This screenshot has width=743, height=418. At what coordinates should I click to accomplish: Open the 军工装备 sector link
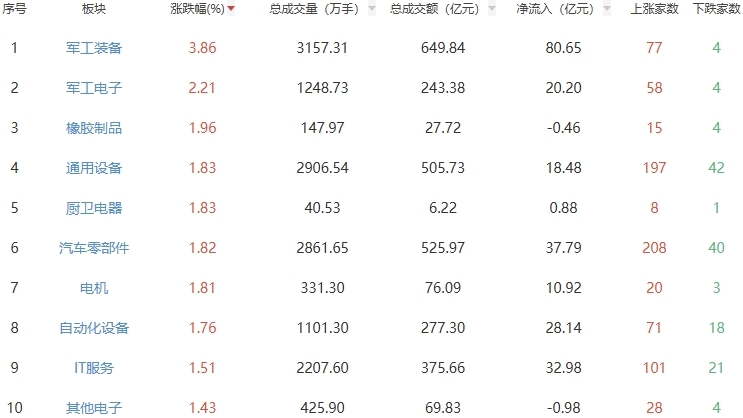click(x=94, y=48)
